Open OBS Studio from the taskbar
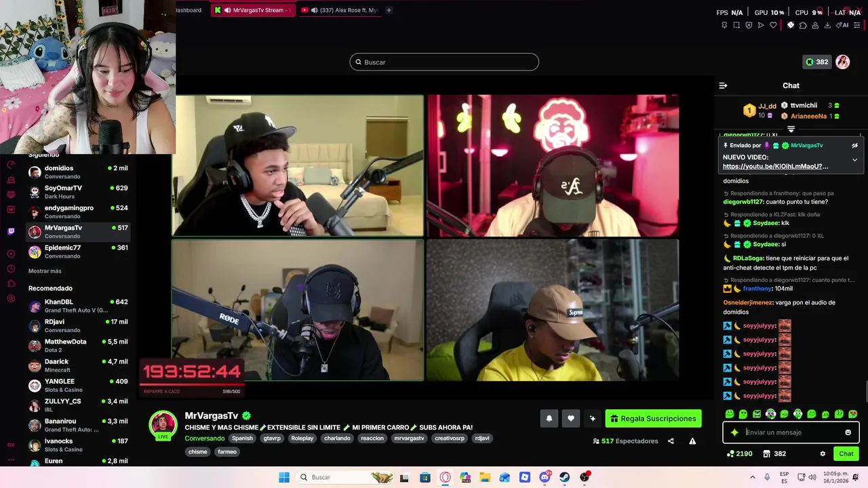The width and height of the screenshot is (868, 488). pyautogui.click(x=585, y=477)
